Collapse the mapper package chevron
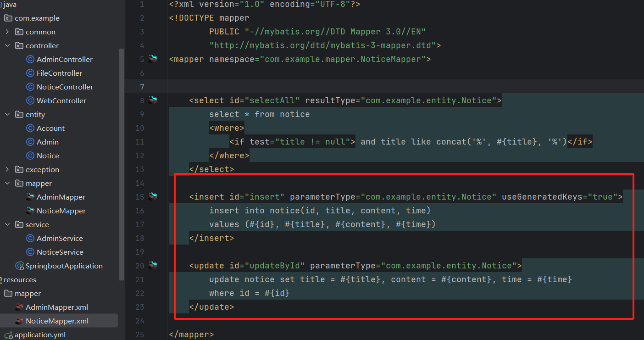This screenshot has height=340, width=644. tap(7, 183)
